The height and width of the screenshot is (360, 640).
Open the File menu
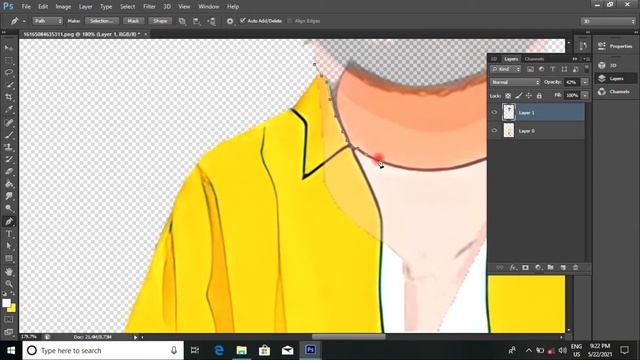26,7
